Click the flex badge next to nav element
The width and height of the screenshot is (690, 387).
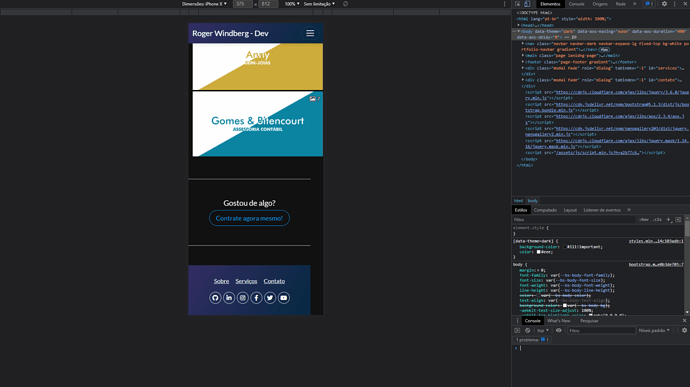(x=604, y=50)
